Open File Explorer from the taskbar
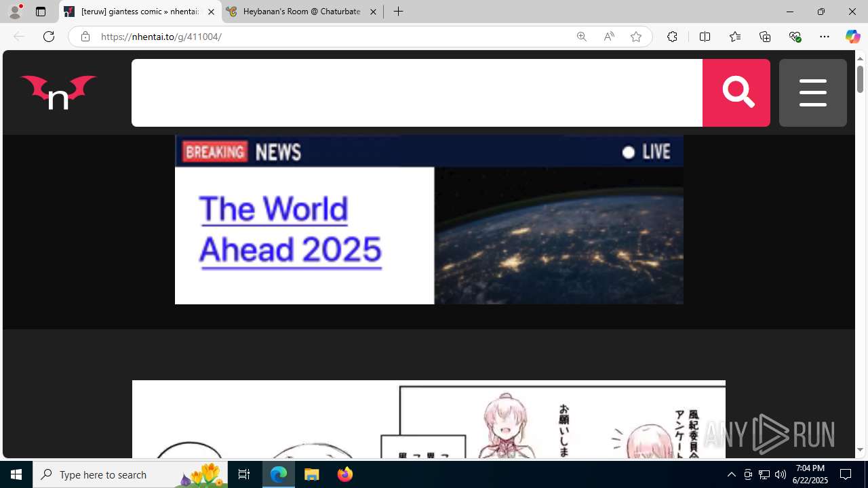Viewport: 868px width, 488px height. point(312,474)
